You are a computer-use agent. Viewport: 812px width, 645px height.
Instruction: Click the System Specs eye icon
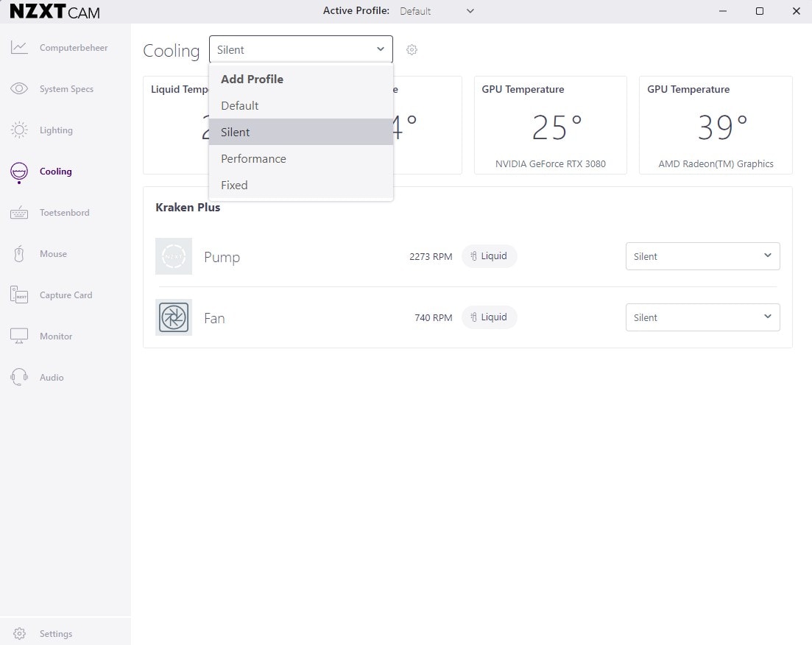pyautogui.click(x=19, y=88)
